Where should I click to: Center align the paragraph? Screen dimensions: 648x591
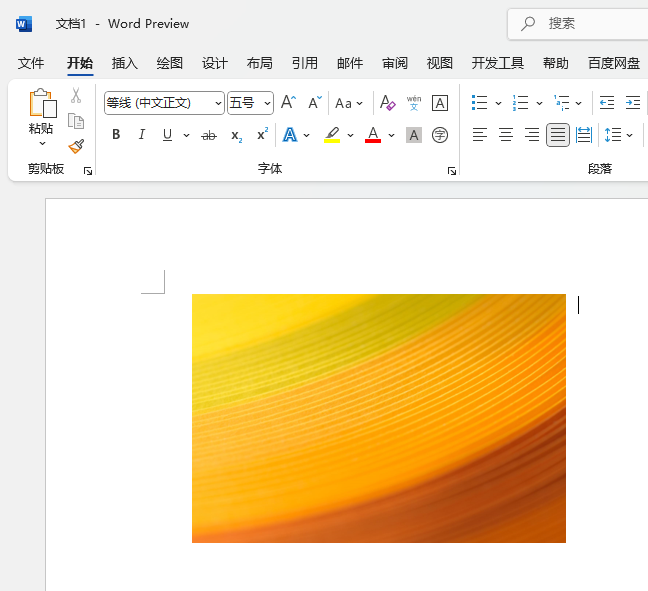point(506,135)
